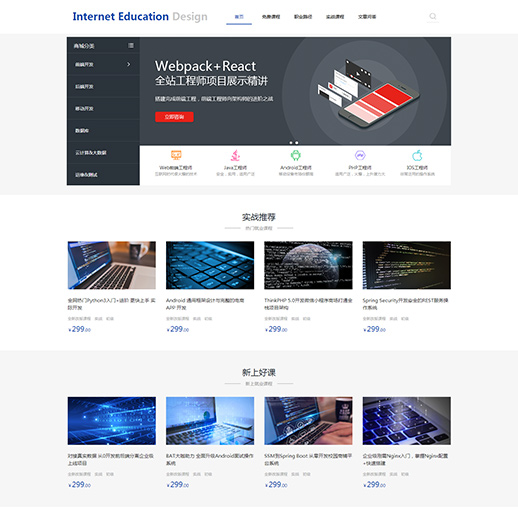Open the Spring Security code screen thumbnail

[x=407, y=265]
